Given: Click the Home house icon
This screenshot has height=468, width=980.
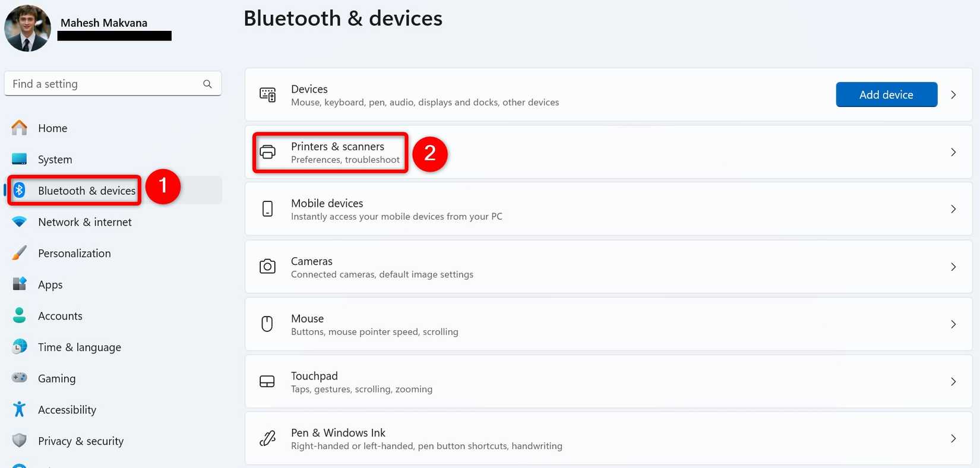Looking at the screenshot, I should pyautogui.click(x=20, y=128).
